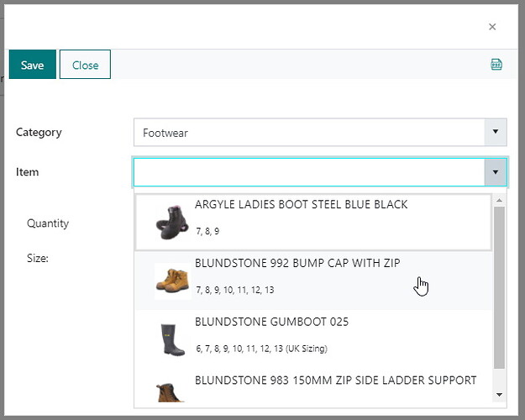525x420 pixels.
Task: Choose Blundstone Gumboot 025 from list
Action: click(313, 339)
